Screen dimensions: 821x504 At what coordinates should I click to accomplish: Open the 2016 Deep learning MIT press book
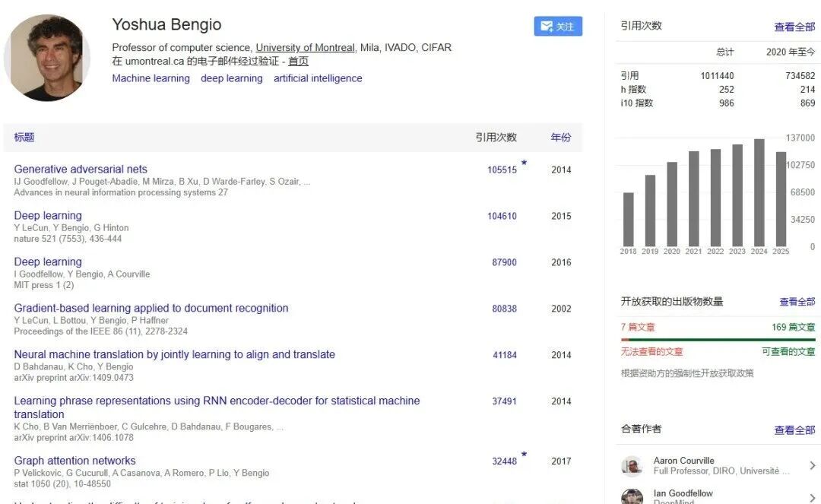[x=48, y=262]
